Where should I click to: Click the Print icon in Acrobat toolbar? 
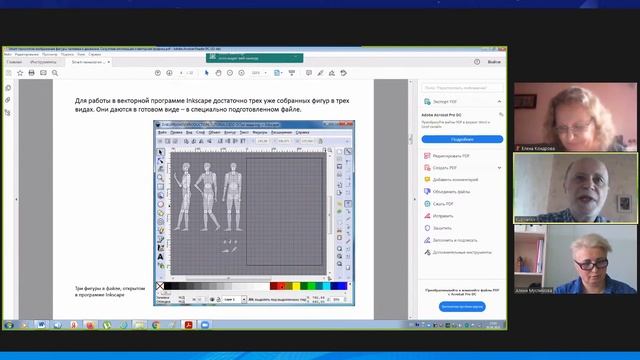(31, 73)
